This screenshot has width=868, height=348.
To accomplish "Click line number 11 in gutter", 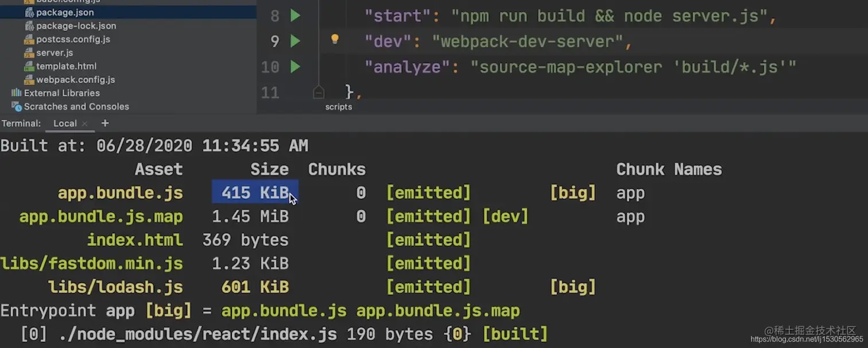I will tap(270, 92).
